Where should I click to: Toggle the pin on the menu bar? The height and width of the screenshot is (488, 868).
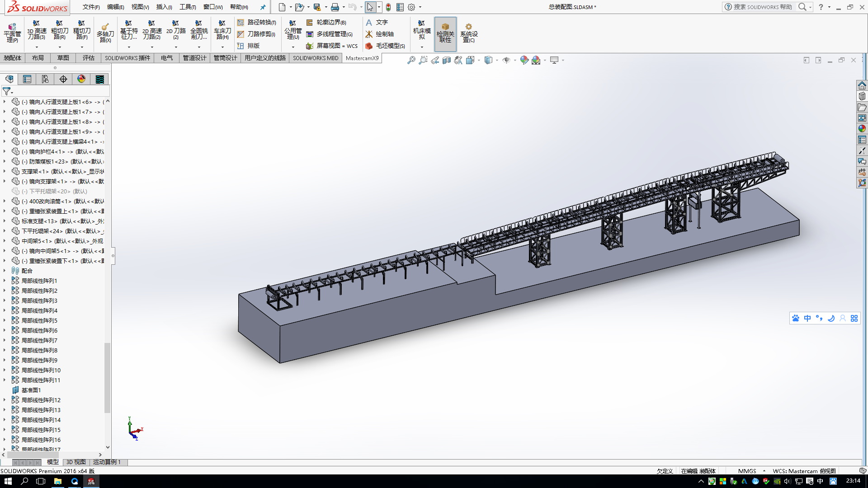point(263,7)
